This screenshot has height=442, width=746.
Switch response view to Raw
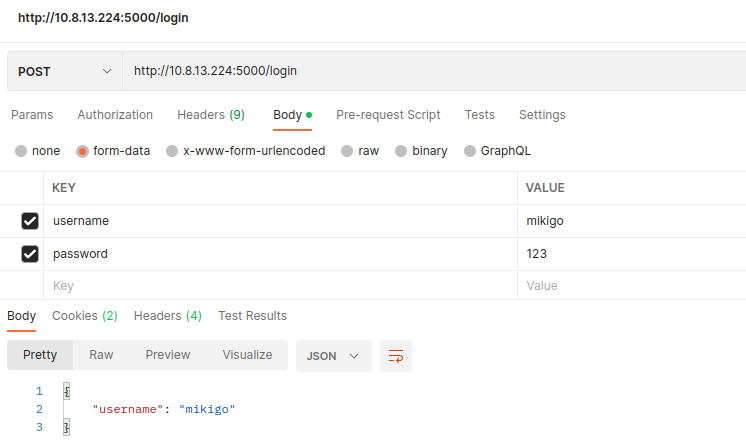(x=101, y=355)
